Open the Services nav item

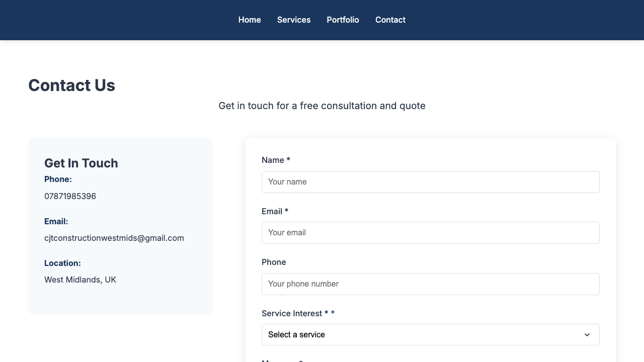click(x=294, y=20)
